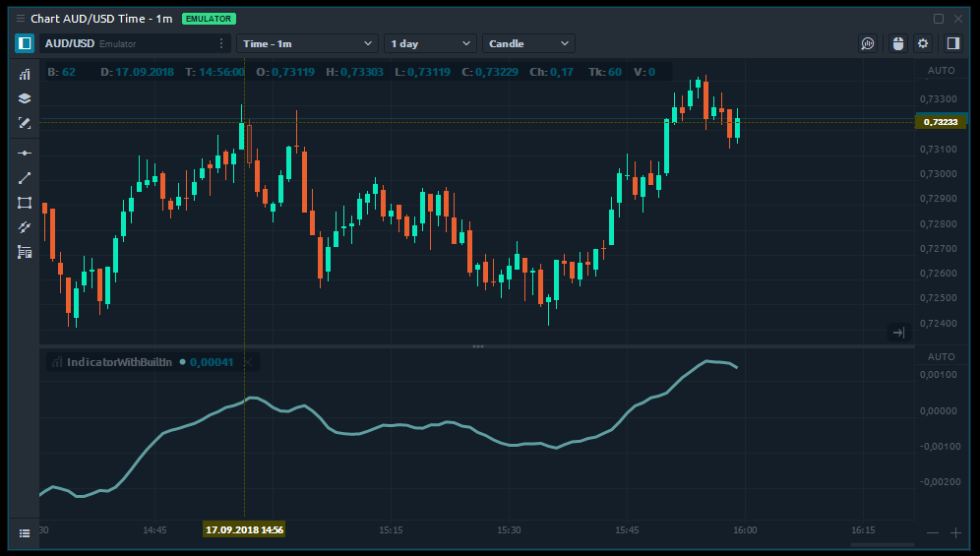This screenshot has width=980, height=556.
Task: Click the scroll-to-latest-bar arrow button
Action: 897,333
